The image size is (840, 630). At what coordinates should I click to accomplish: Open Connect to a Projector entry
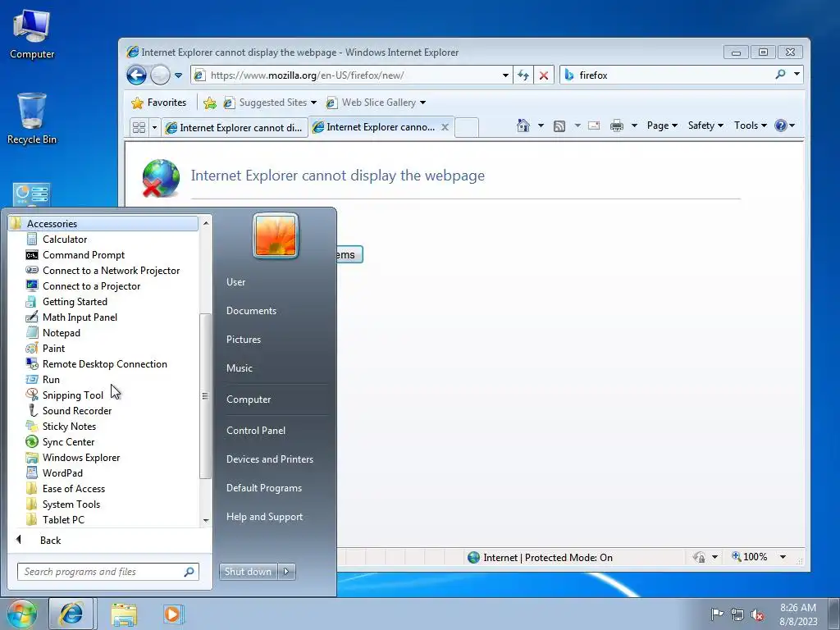[x=91, y=286]
